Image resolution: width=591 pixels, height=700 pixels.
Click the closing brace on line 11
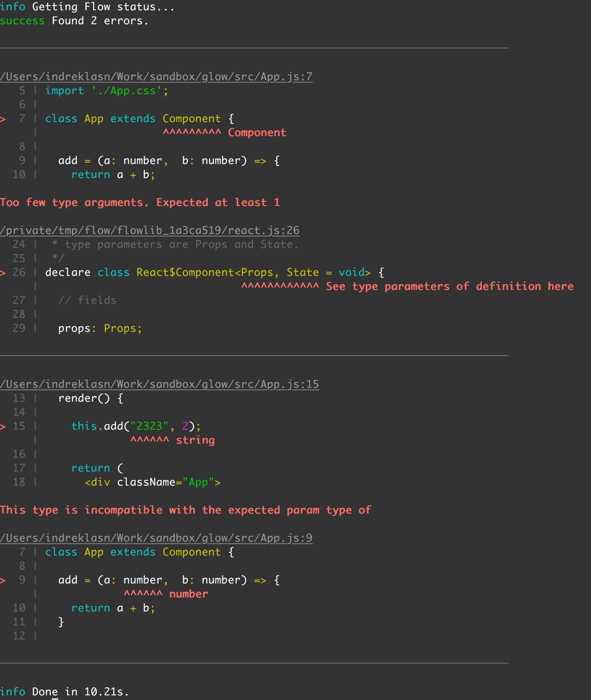pyautogui.click(x=61, y=622)
